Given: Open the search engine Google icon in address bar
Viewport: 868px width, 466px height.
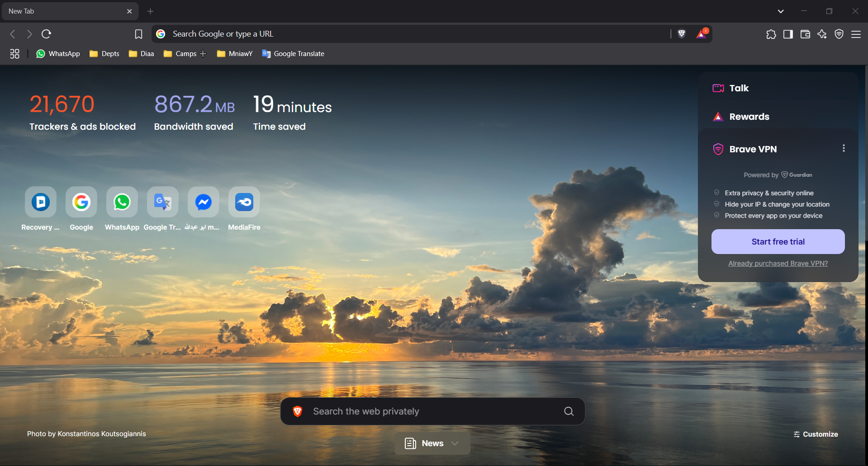Looking at the screenshot, I should [x=161, y=34].
